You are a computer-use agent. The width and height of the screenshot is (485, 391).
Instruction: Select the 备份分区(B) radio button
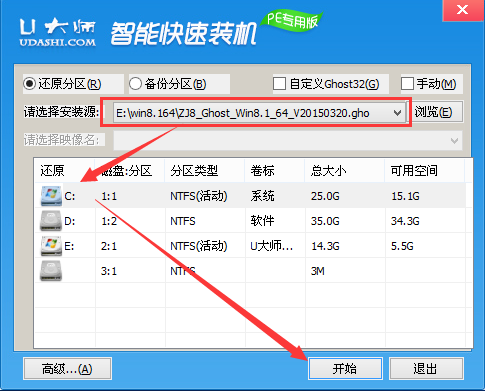tap(135, 84)
